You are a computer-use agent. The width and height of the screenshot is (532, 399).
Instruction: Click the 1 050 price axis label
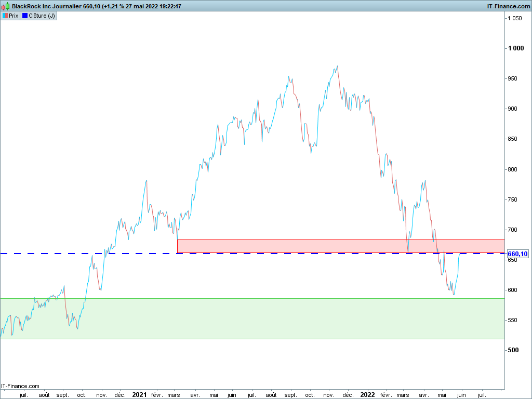coord(515,18)
